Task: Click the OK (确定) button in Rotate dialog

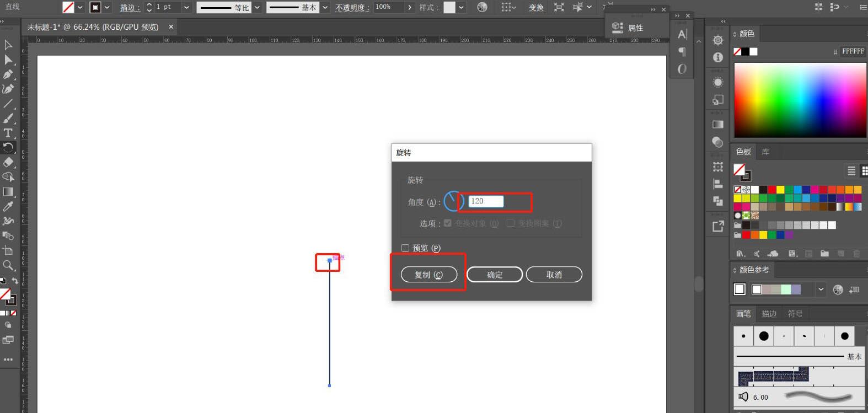Action: pos(495,275)
